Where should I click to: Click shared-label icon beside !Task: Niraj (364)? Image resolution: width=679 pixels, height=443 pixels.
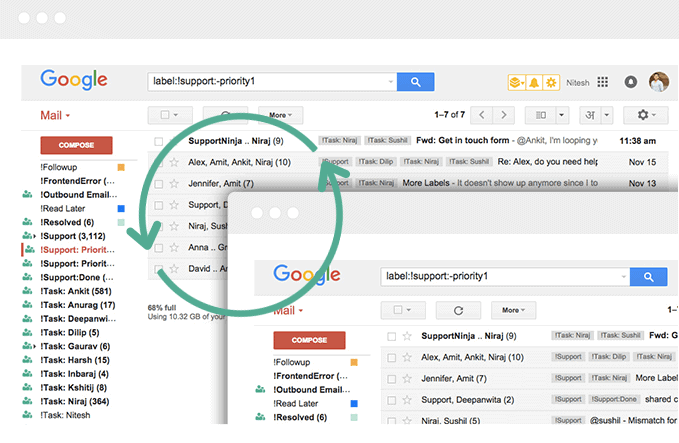click(27, 401)
